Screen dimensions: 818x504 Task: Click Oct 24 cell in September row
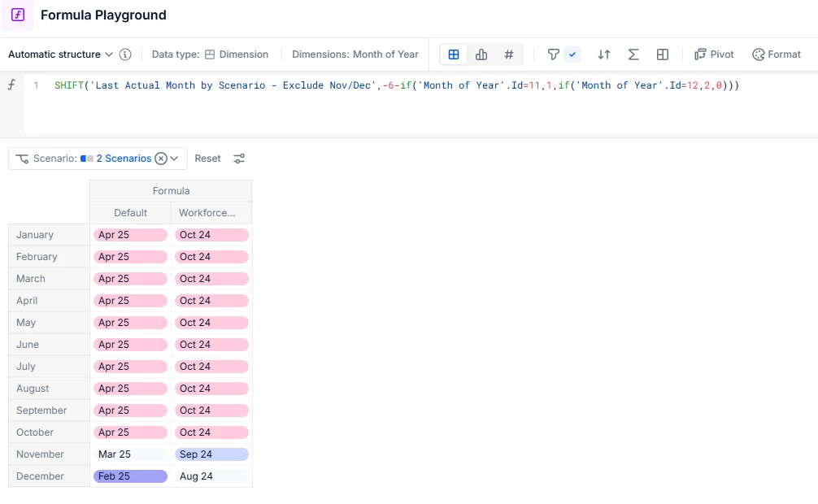[x=211, y=410]
